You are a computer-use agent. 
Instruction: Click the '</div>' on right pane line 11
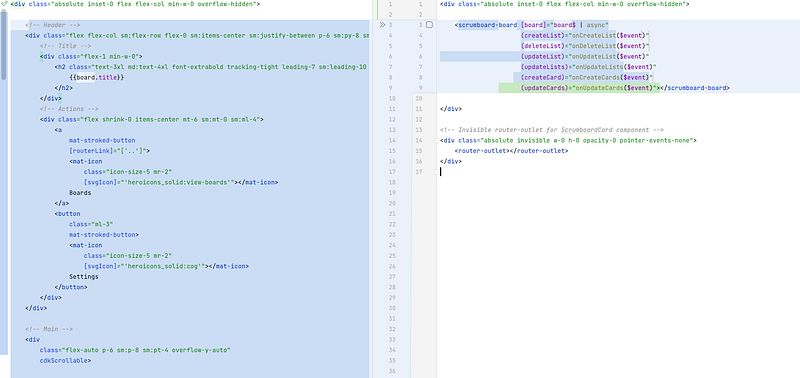(x=451, y=109)
